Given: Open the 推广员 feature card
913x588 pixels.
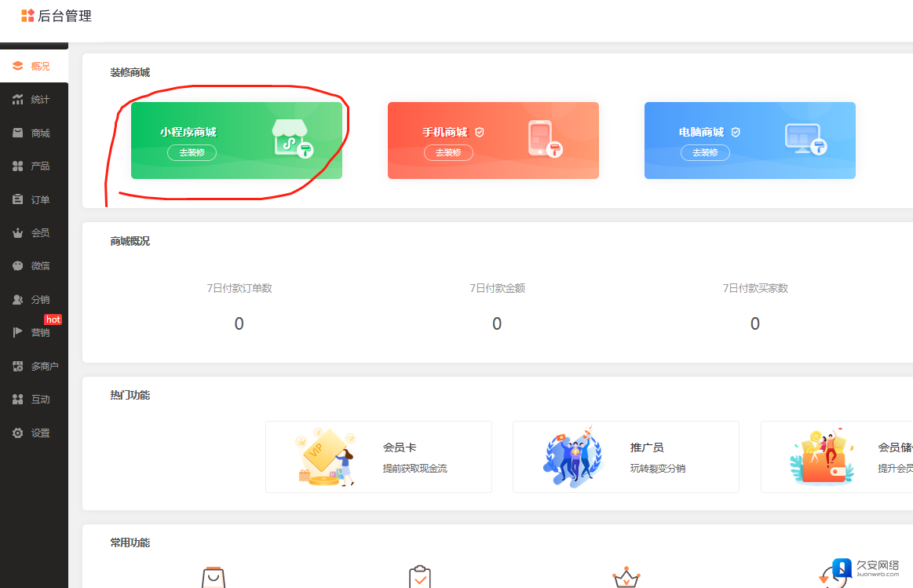Looking at the screenshot, I should click(x=626, y=457).
